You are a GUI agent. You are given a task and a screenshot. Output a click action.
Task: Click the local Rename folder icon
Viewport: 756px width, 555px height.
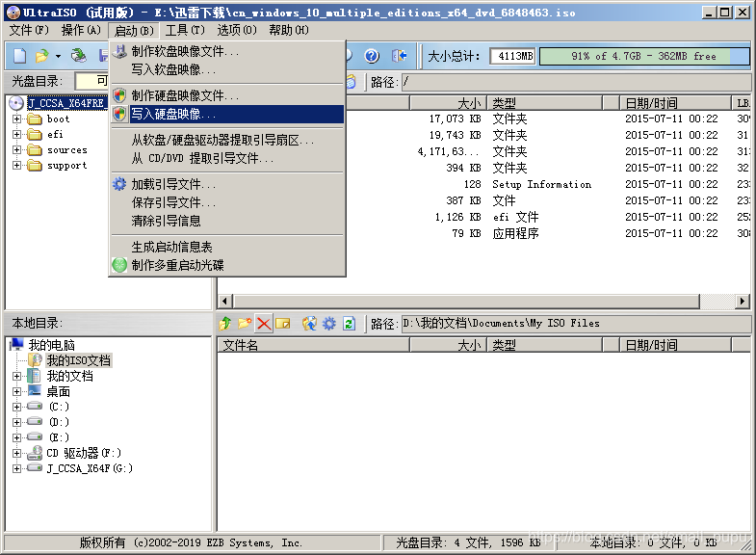pos(283,323)
